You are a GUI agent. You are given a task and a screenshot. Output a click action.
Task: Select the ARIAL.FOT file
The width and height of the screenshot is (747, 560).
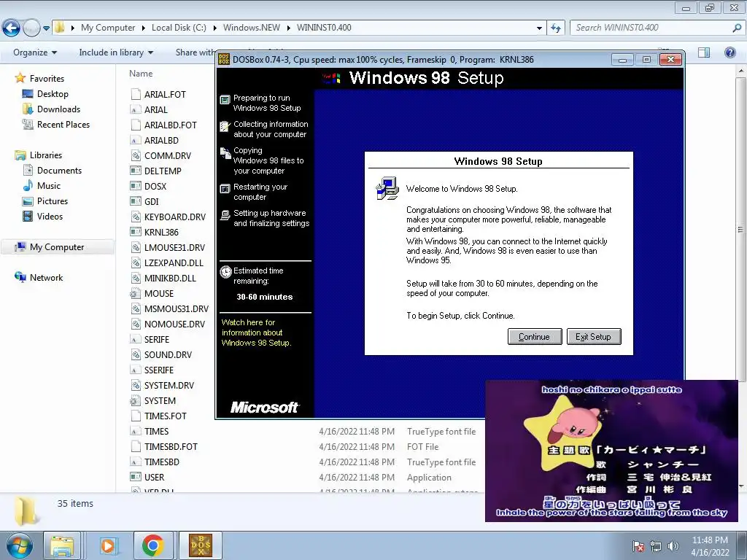coord(165,94)
